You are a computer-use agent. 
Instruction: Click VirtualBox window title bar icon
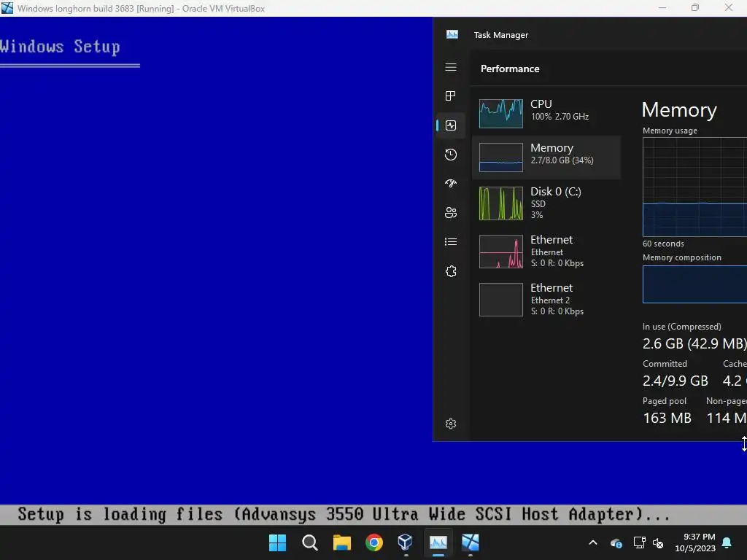pyautogui.click(x=7, y=8)
